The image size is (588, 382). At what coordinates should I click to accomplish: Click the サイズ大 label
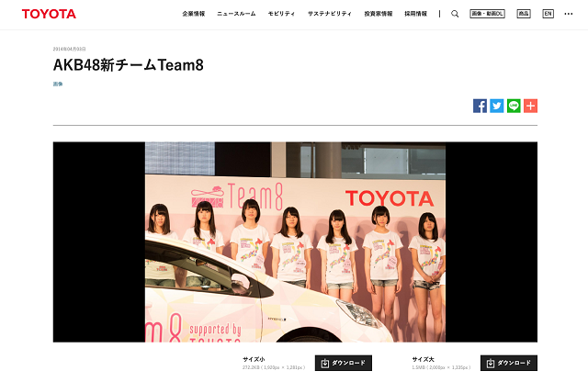(423, 359)
